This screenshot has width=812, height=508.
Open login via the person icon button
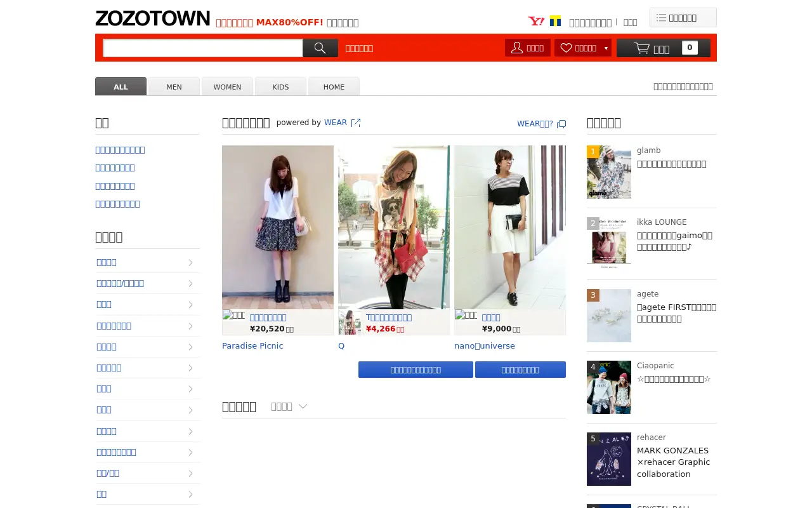point(527,48)
